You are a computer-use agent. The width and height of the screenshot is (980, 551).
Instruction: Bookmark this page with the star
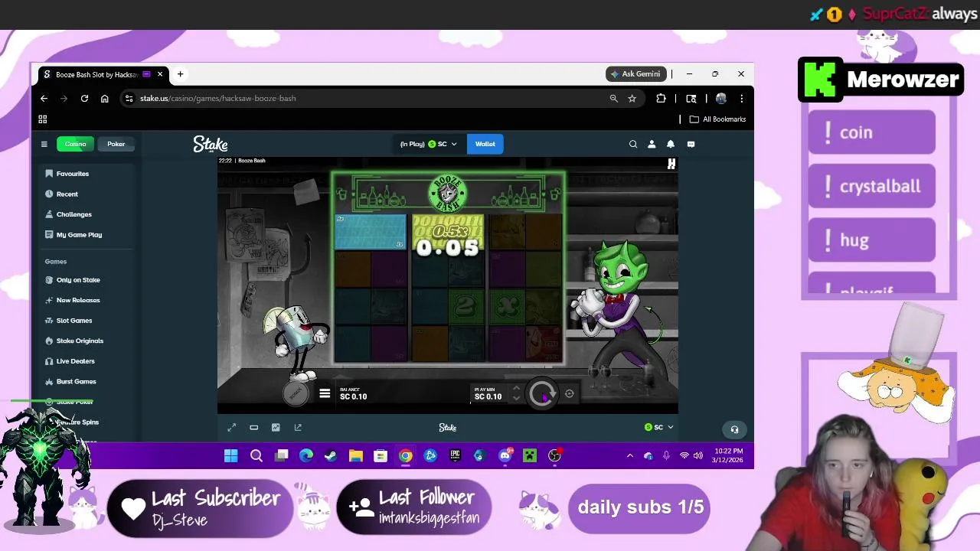(632, 98)
